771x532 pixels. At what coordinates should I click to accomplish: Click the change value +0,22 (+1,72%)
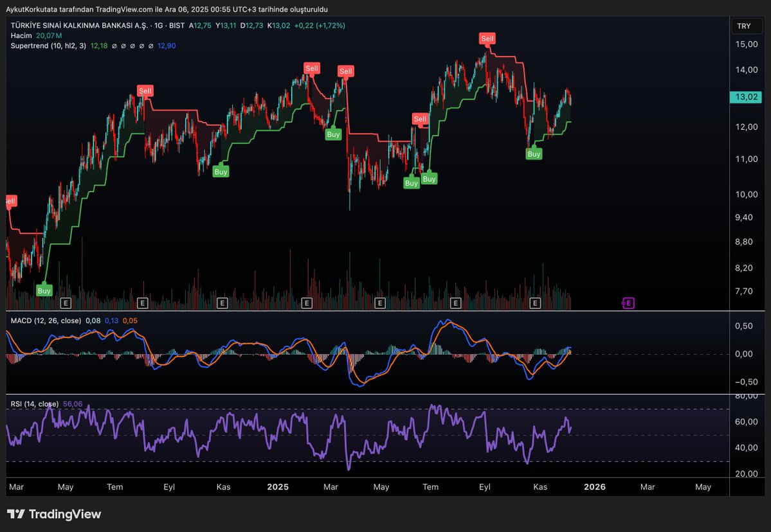pyautogui.click(x=320, y=26)
